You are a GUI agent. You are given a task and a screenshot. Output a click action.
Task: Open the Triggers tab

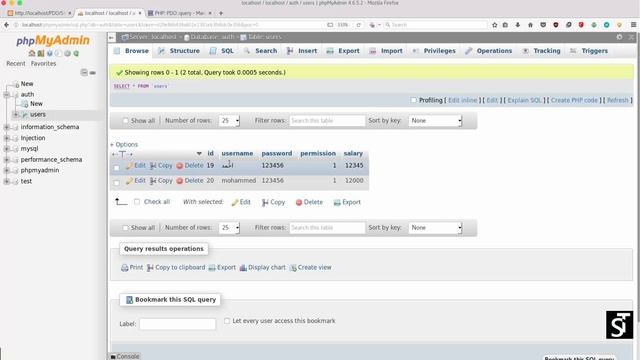[x=589, y=51]
